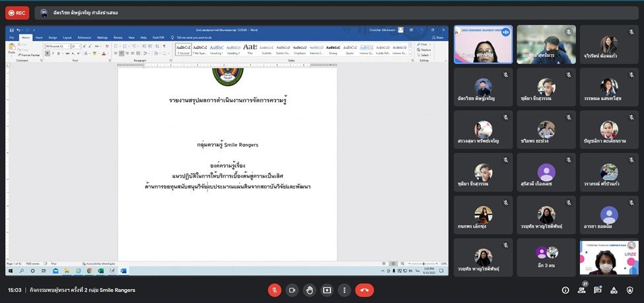Click the Windows Start button in taskbar
This screenshot has width=644, height=303.
pos(11,271)
